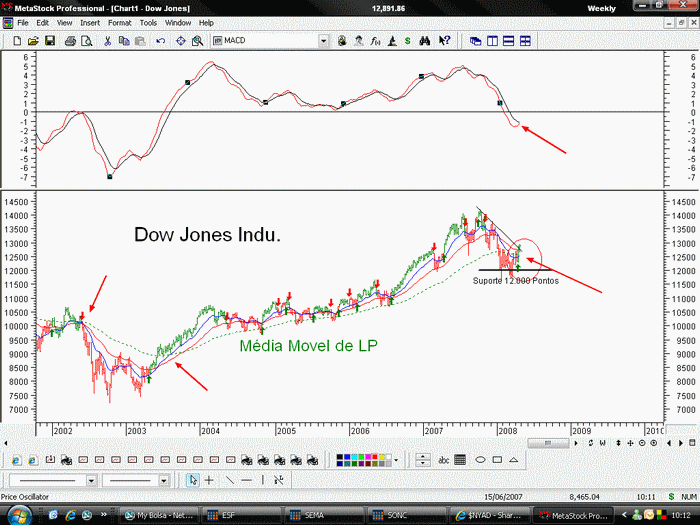700x525 pixels.
Task: Click the Windows Start orb
Action: [19, 516]
